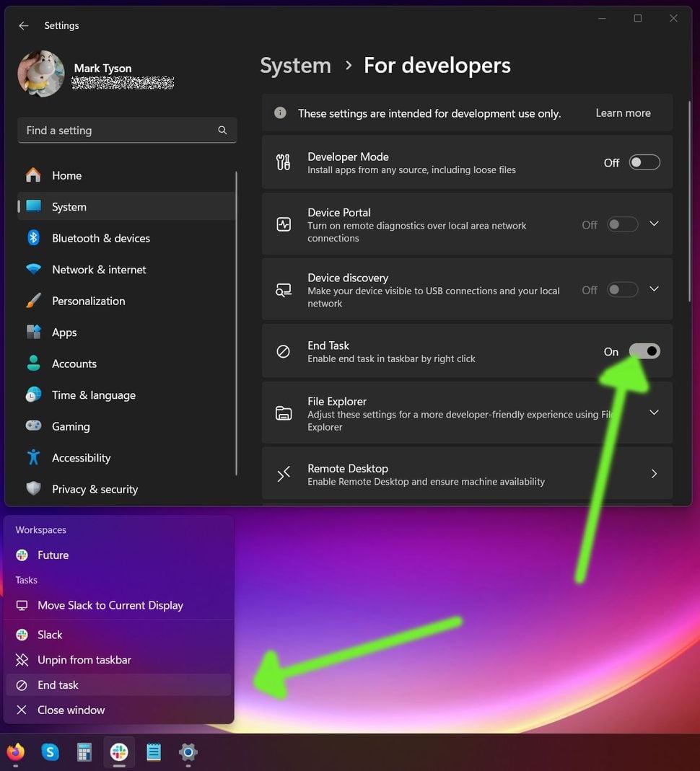Image resolution: width=700 pixels, height=771 pixels.
Task: Click the Learn more button
Action: (622, 113)
